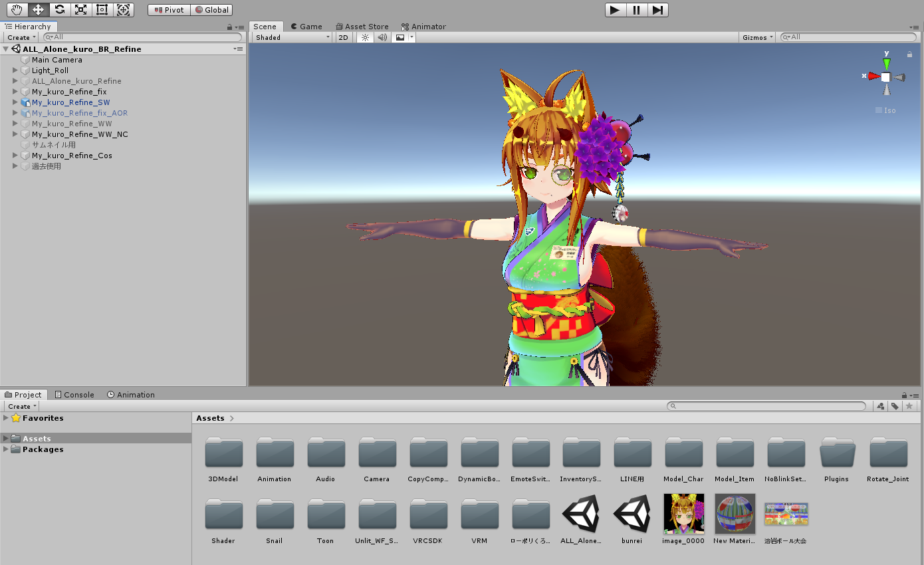Viewport: 924px width, 565px height.
Task: Select the Rect Transform tool
Action: (x=102, y=10)
